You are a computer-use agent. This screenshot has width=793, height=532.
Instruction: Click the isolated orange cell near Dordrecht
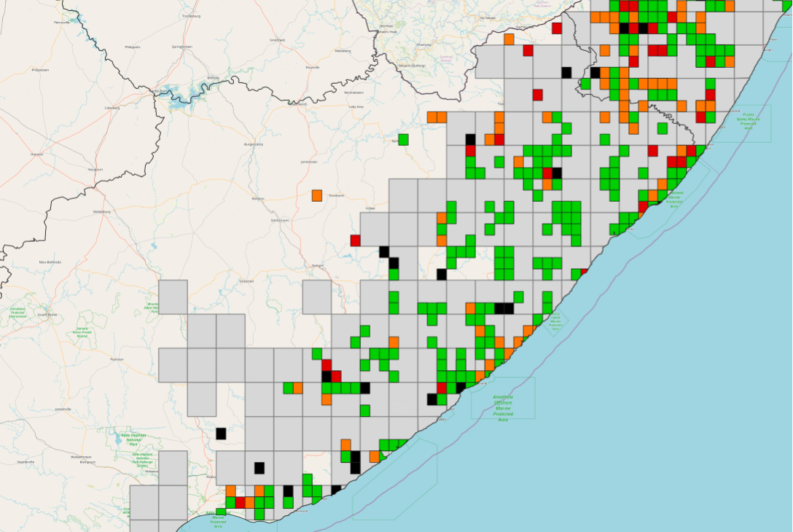[x=317, y=195]
